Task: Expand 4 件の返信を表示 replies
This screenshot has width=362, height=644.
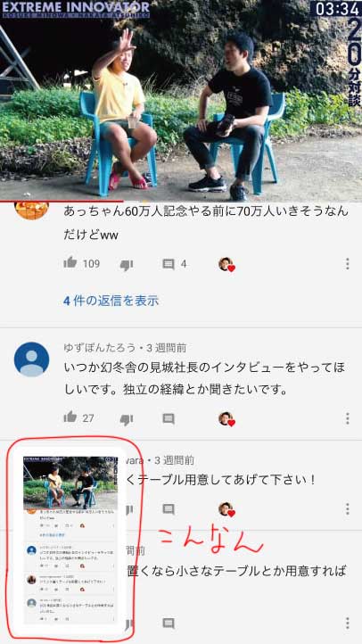Action: 111,301
